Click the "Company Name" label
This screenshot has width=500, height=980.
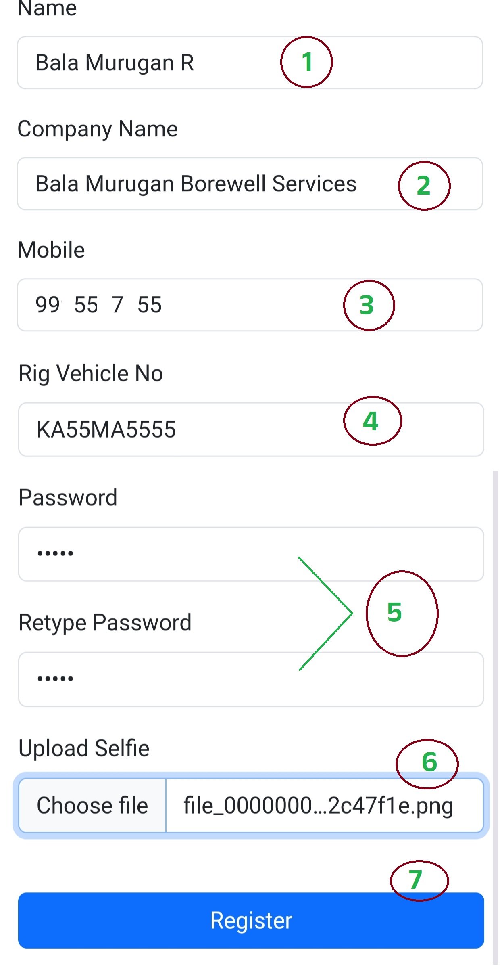tap(98, 129)
